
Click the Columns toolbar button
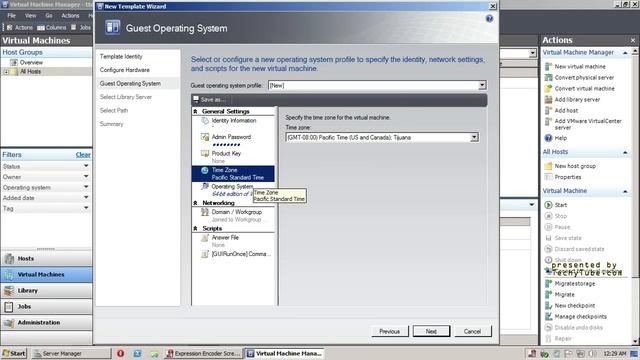tap(52, 27)
